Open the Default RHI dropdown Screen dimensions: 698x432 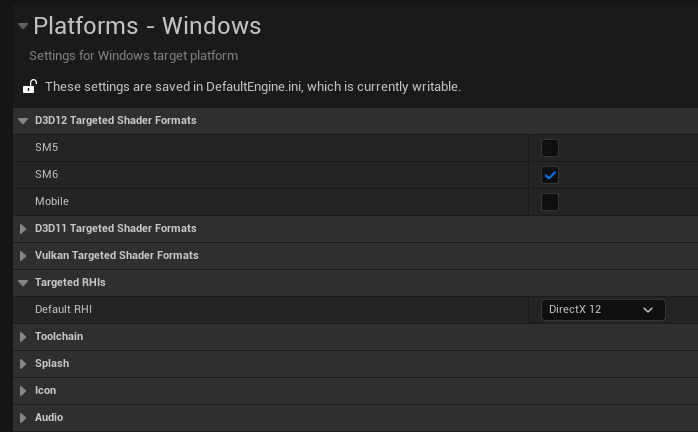click(602, 310)
